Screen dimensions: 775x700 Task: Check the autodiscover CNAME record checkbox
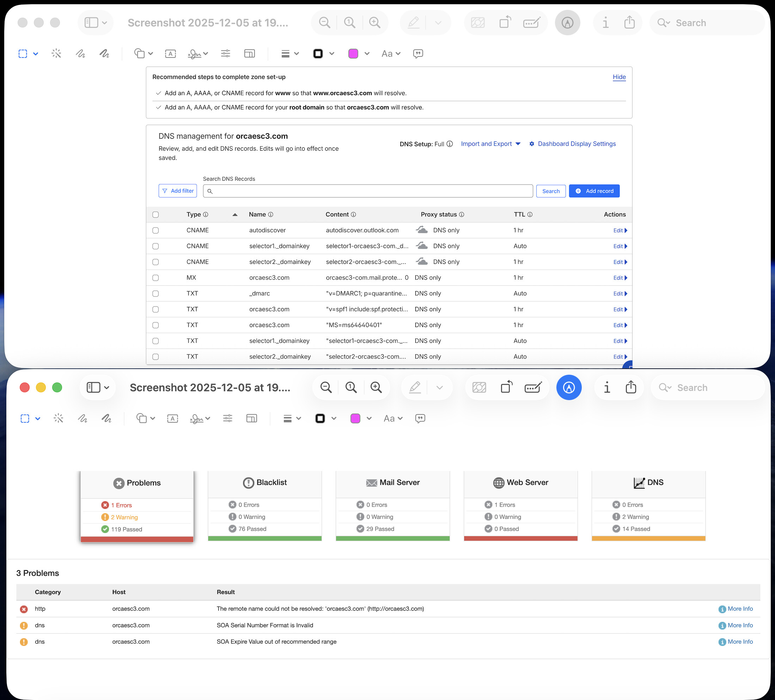(156, 230)
